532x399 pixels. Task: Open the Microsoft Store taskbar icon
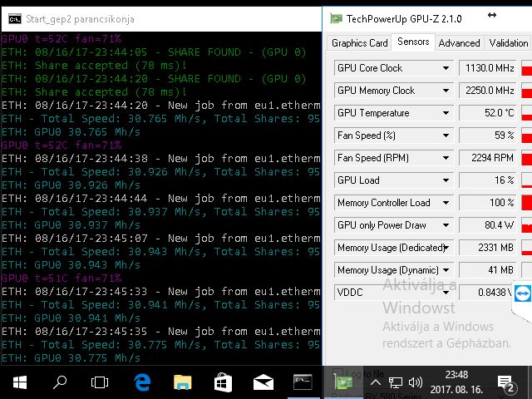223,382
